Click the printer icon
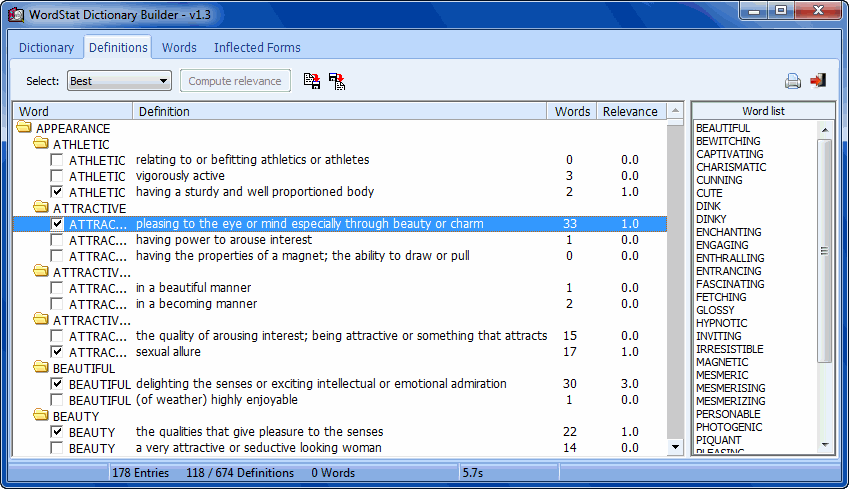Image resolution: width=849 pixels, height=489 pixels. click(793, 81)
